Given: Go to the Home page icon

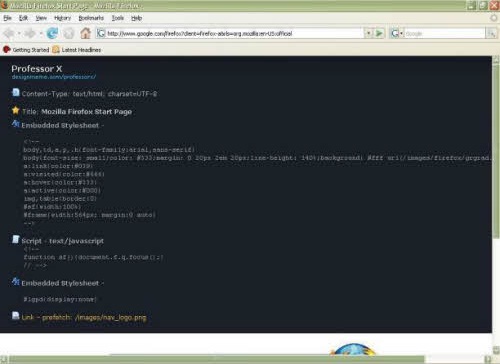Looking at the screenshot, I should point(86,33).
